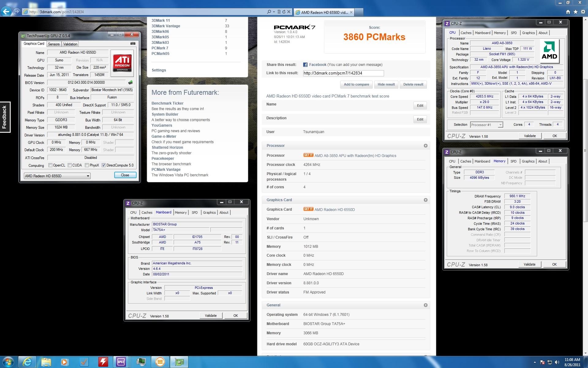Toggle the CUDA checkbox in GPU-Z
The width and height of the screenshot is (588, 368).
(x=70, y=165)
